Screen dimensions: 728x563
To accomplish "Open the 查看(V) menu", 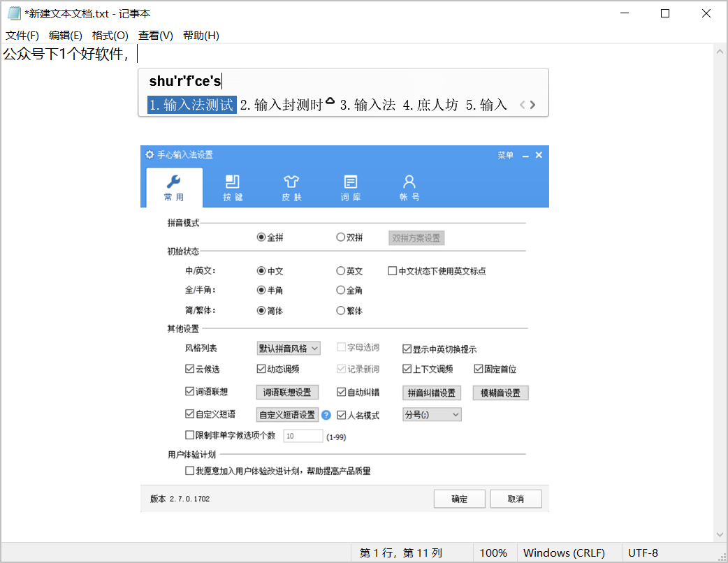I will [x=156, y=36].
